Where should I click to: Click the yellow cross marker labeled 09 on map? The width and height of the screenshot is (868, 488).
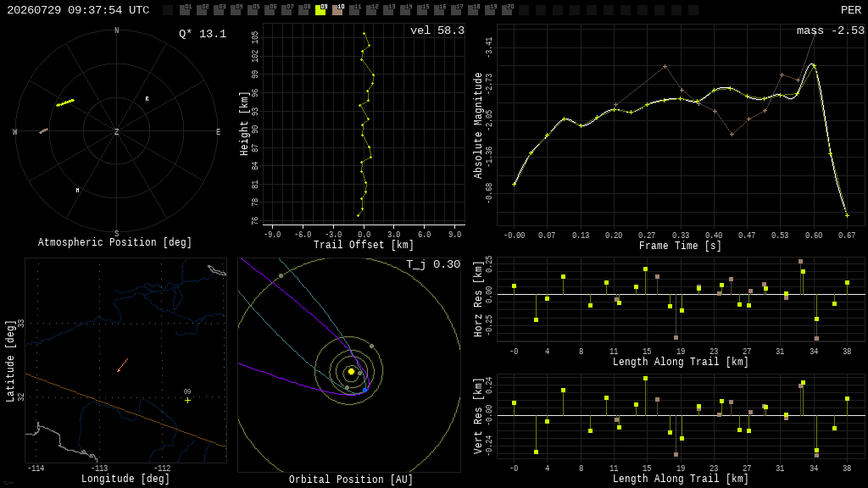pos(187,400)
